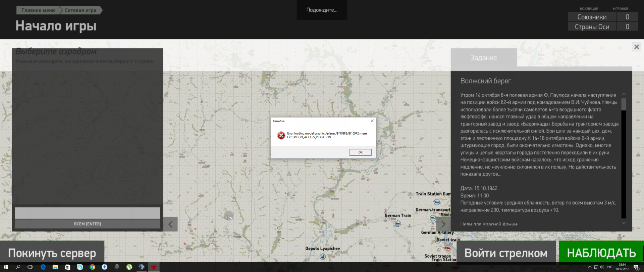Click the briefing scrollbar thumb
The width and height of the screenshot is (644, 272).
[x=624, y=104]
